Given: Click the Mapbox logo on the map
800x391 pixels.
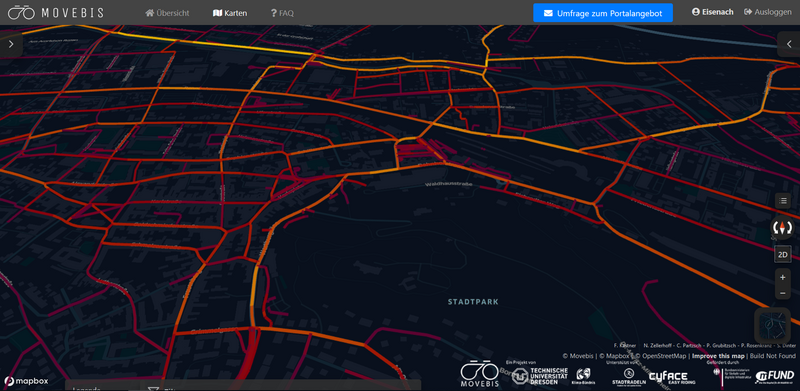Looking at the screenshot, I should [x=27, y=381].
